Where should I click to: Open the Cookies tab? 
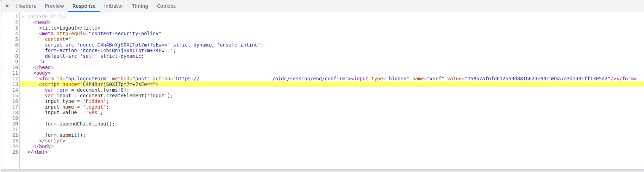pos(166,6)
